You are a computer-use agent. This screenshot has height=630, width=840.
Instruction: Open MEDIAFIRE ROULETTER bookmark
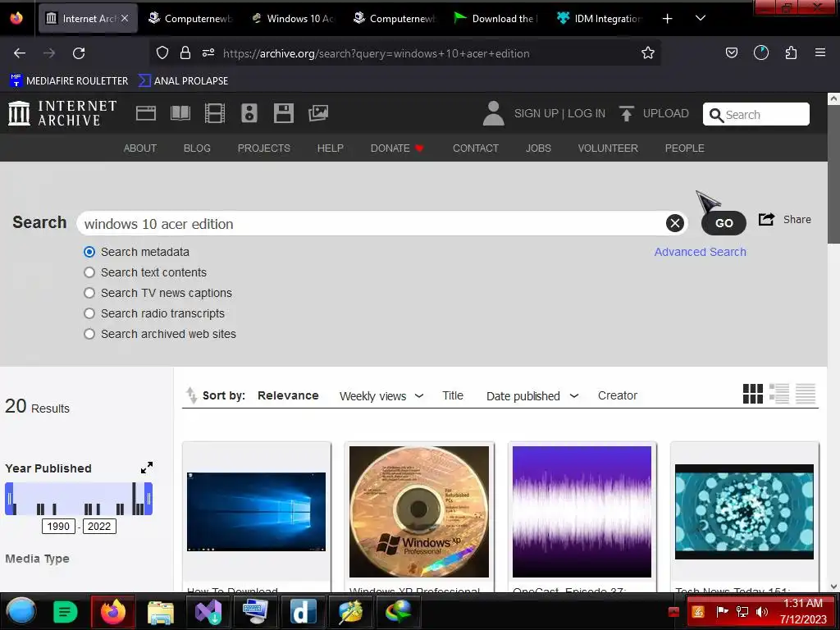(x=69, y=81)
